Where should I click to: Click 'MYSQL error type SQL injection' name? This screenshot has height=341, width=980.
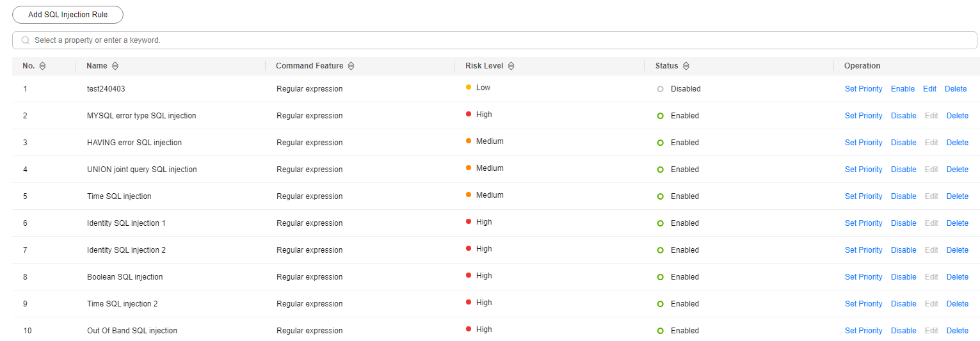tap(141, 116)
